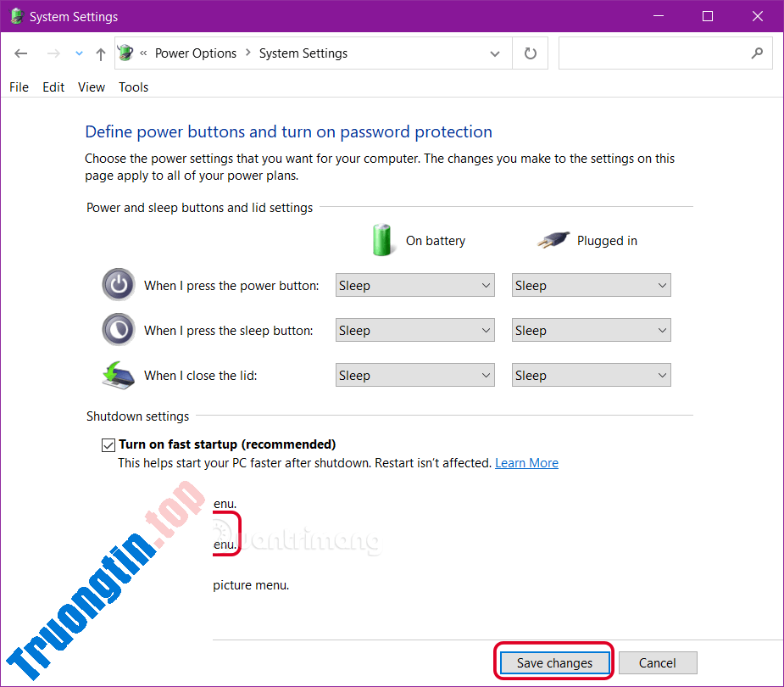Image resolution: width=784 pixels, height=687 pixels.
Task: Click the sleep button icon
Action: 118,329
